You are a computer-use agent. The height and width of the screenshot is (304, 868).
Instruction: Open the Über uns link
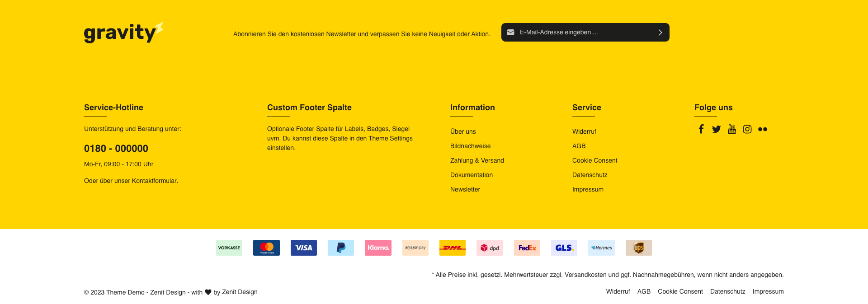coord(463,131)
